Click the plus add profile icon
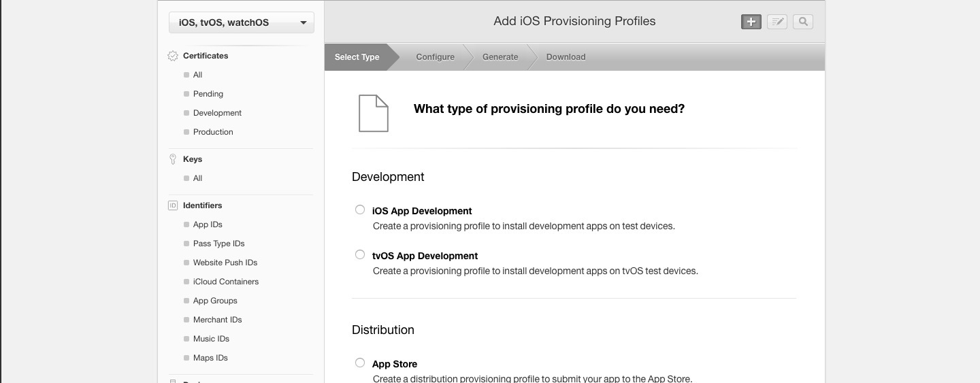 [x=751, y=22]
